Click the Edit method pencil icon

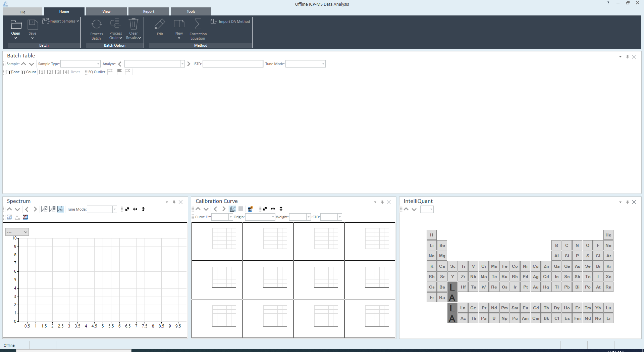160,25
